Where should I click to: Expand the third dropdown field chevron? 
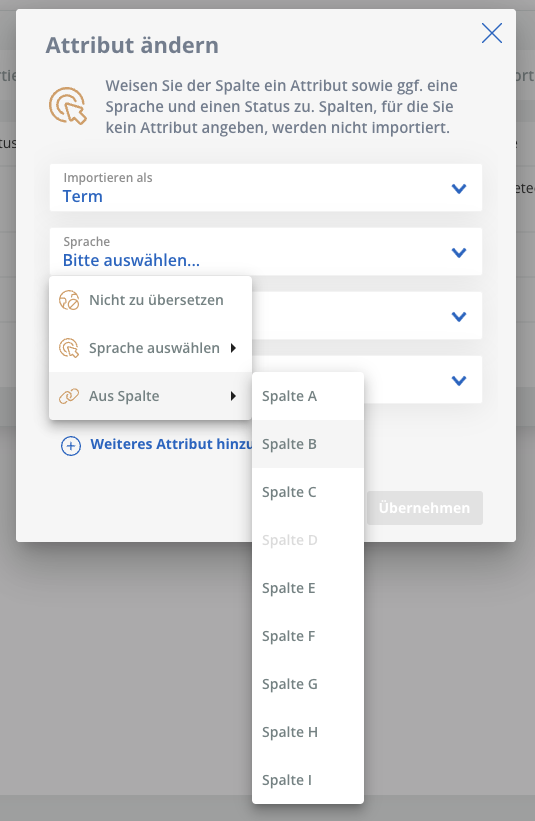tap(459, 316)
